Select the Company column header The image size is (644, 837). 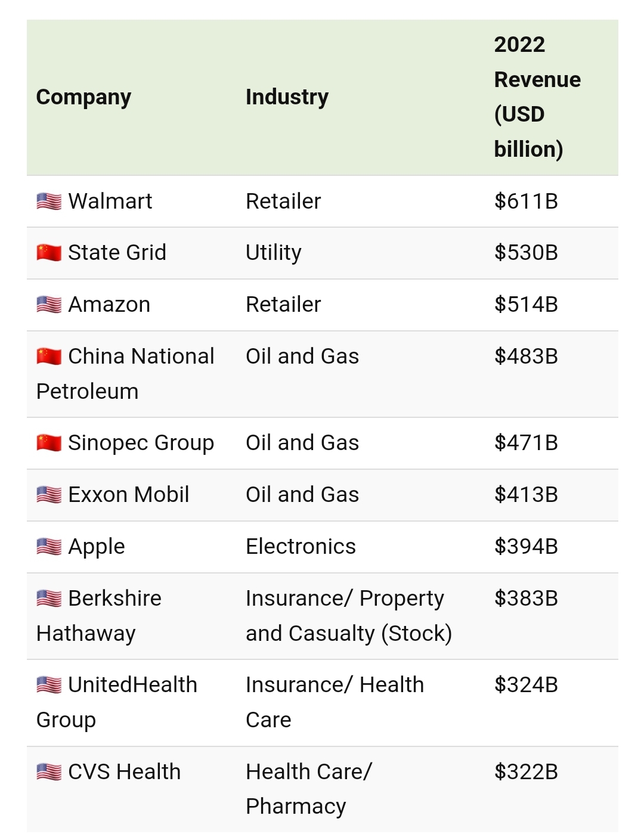tap(83, 97)
